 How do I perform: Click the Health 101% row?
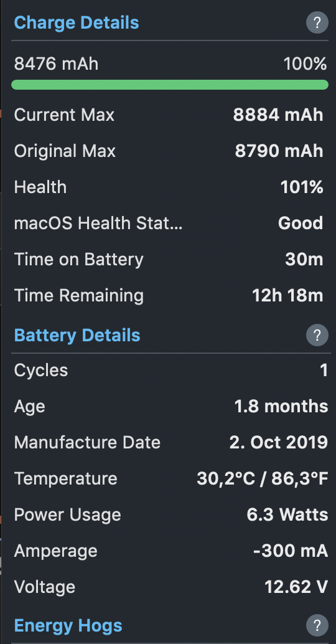click(169, 187)
